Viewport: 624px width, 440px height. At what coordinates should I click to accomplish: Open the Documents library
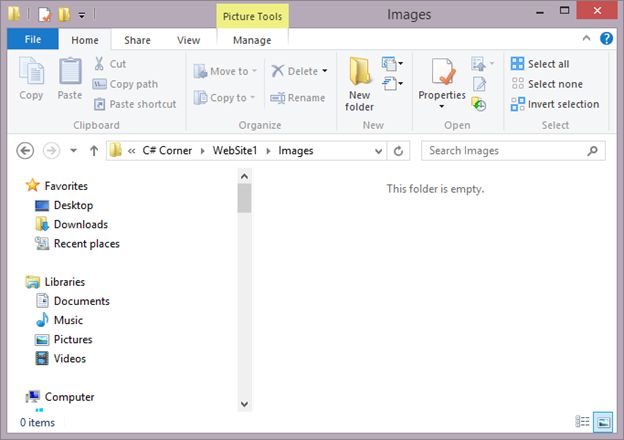point(73,301)
